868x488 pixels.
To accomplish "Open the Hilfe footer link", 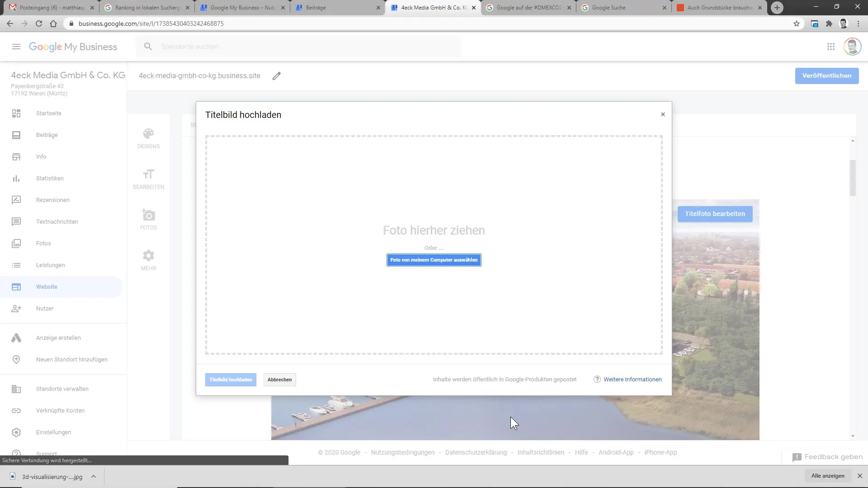I will pyautogui.click(x=581, y=452).
